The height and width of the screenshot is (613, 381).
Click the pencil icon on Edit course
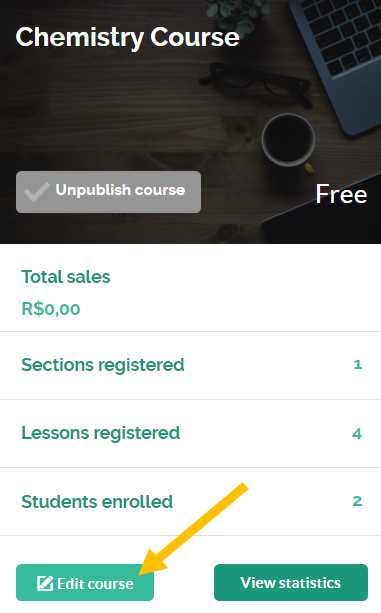pyautogui.click(x=45, y=583)
